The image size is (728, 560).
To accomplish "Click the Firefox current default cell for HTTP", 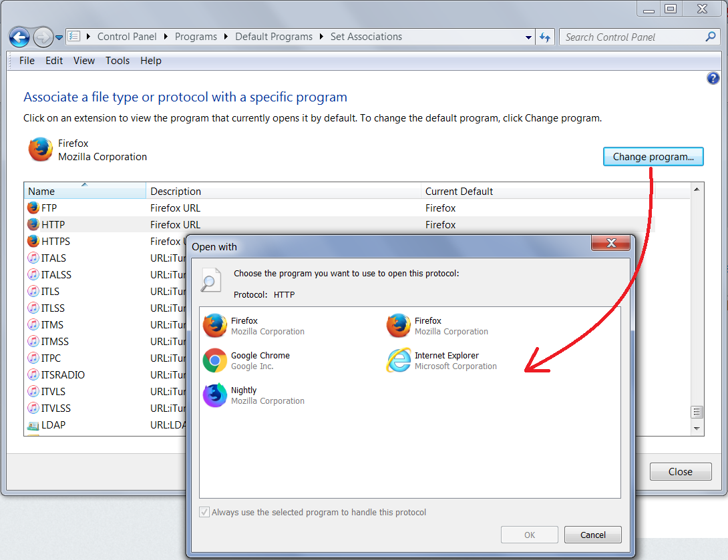I will pos(441,225).
